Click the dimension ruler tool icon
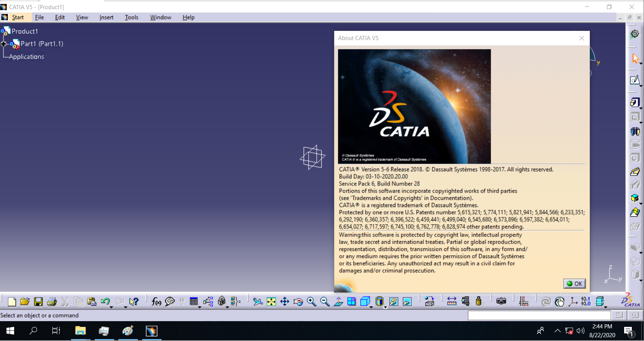 pos(524,302)
